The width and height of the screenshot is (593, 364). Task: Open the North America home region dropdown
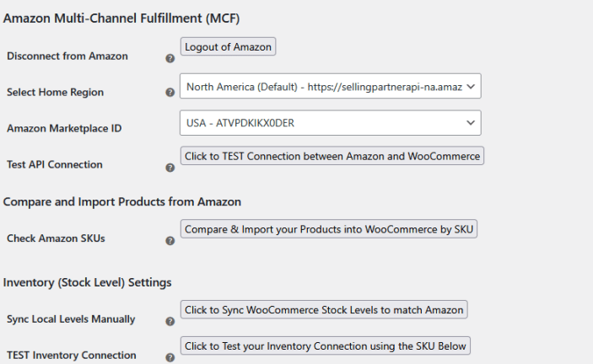(x=330, y=86)
